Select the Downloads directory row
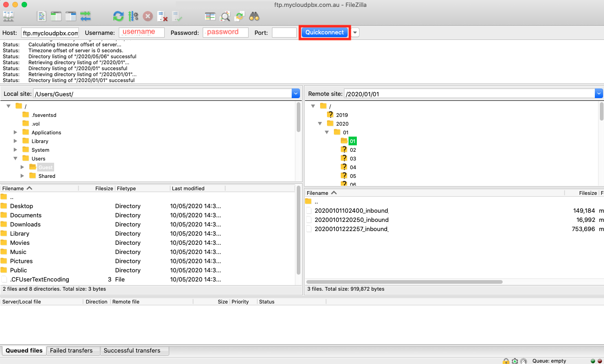Screen dimensions: 604x364 click(x=147, y=224)
